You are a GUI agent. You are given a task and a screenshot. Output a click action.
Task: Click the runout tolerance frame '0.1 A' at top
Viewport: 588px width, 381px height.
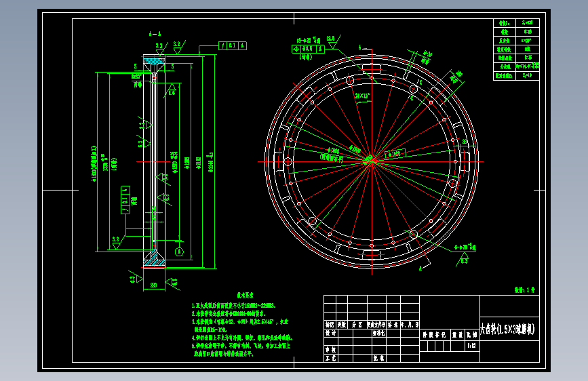(233, 45)
